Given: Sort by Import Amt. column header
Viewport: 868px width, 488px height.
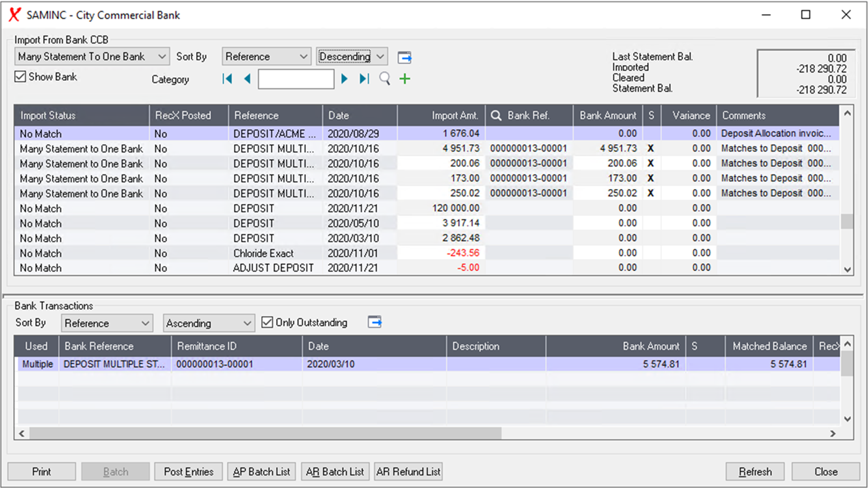Looking at the screenshot, I should click(x=442, y=116).
